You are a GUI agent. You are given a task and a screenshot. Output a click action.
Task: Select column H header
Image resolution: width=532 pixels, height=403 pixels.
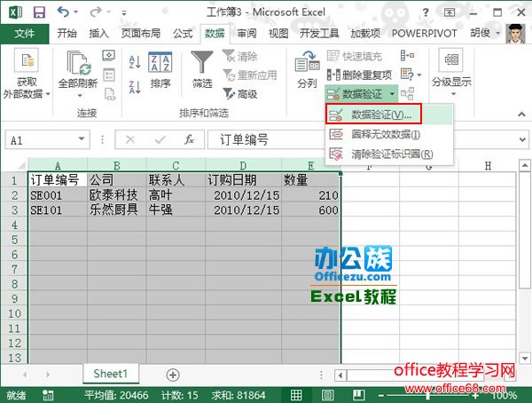tap(488, 166)
